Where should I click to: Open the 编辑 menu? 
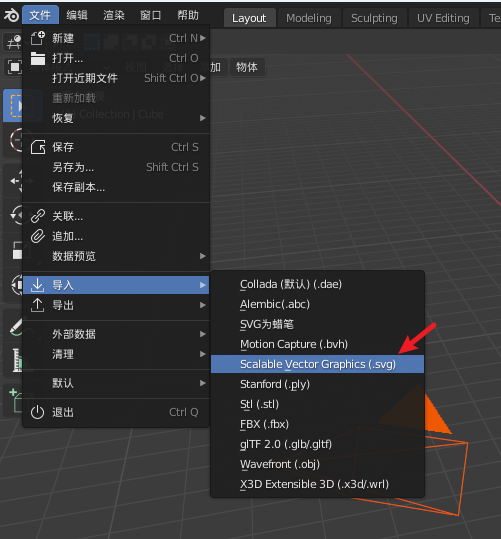[77, 15]
